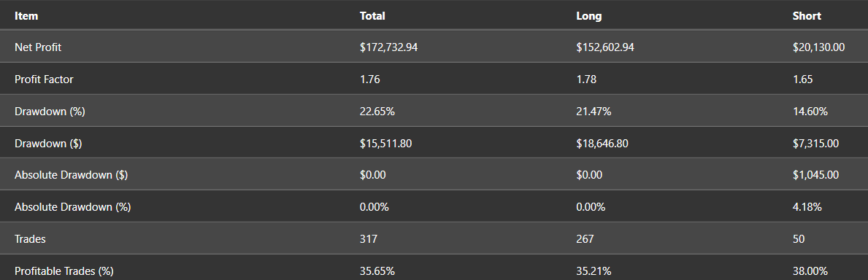Click the short net profit $20,130.00
The height and width of the screenshot is (280, 868).
[819, 47]
